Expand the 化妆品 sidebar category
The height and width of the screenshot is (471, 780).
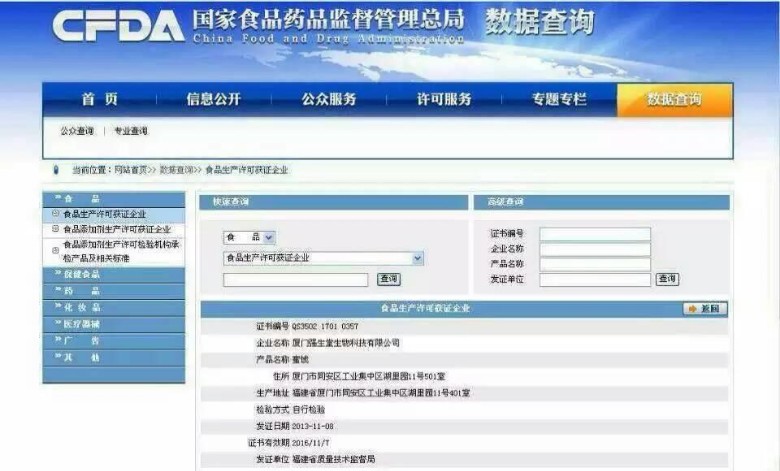click(x=114, y=308)
